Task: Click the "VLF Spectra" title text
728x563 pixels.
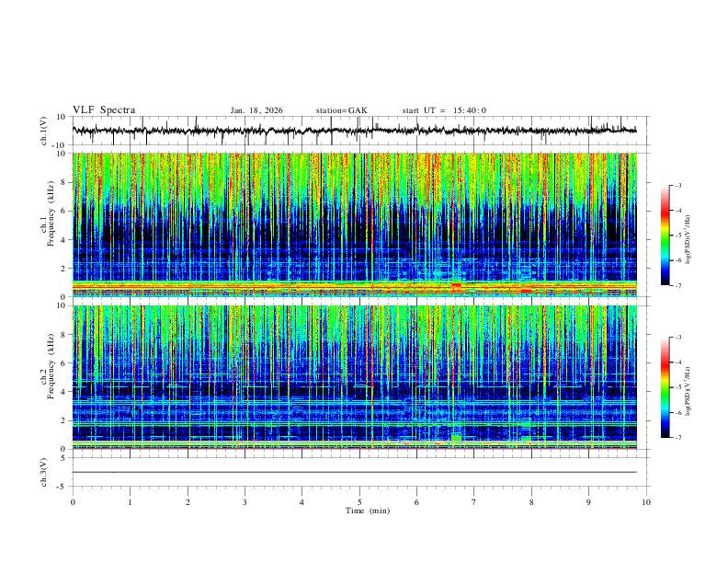Action: tap(104, 110)
